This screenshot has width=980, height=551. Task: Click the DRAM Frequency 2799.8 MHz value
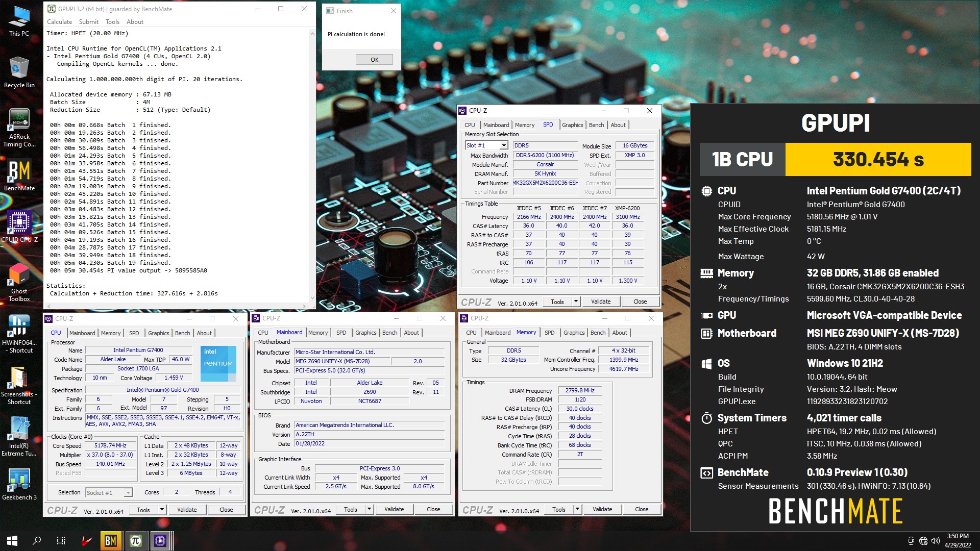point(580,390)
